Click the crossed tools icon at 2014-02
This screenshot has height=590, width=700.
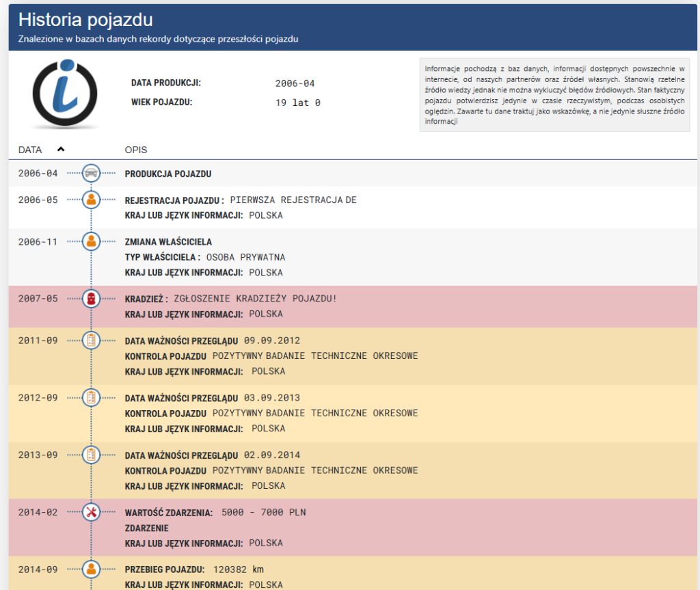91,512
